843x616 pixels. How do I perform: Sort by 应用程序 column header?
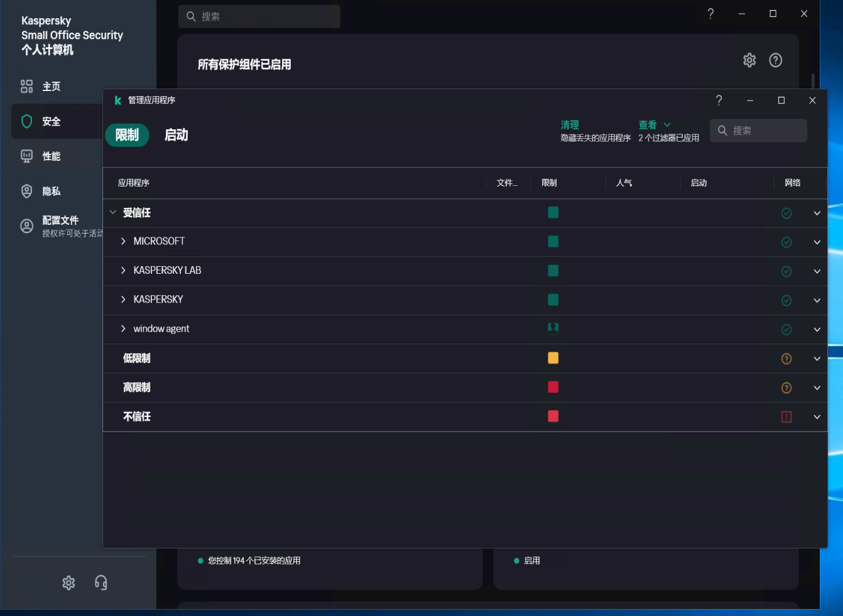[x=134, y=183]
